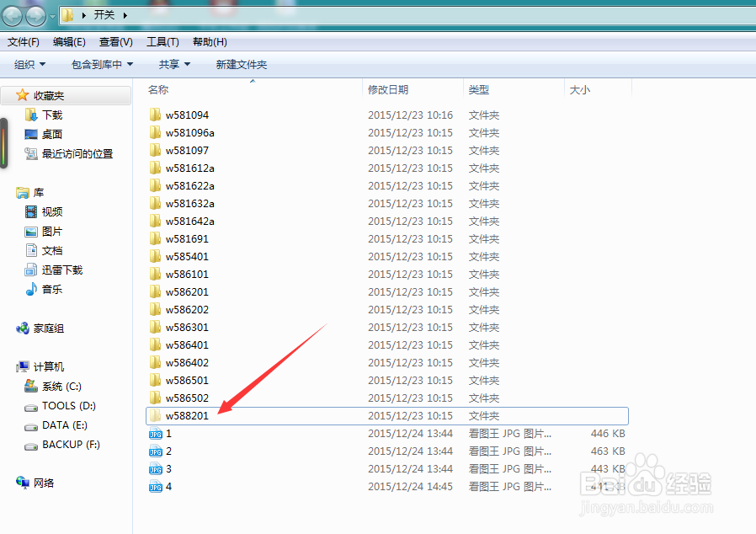
Task: Select 收藏夹 star icon in sidebar
Action: [22, 95]
